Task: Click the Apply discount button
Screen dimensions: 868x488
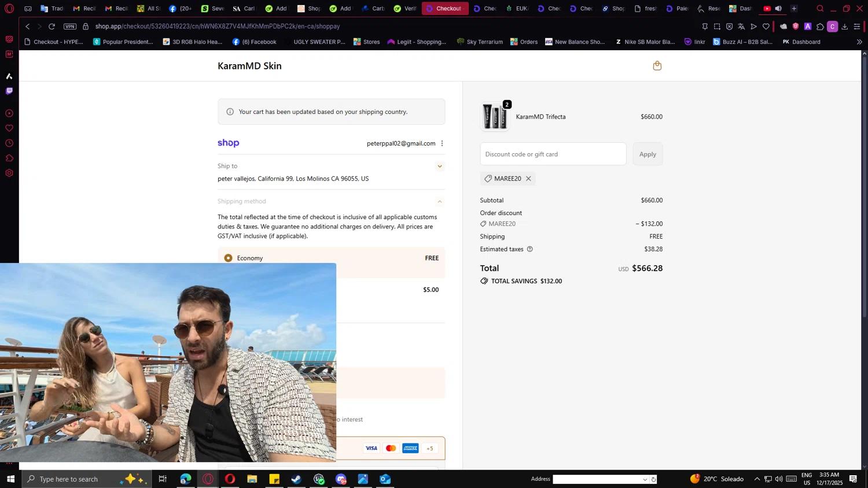Action: [x=648, y=154]
